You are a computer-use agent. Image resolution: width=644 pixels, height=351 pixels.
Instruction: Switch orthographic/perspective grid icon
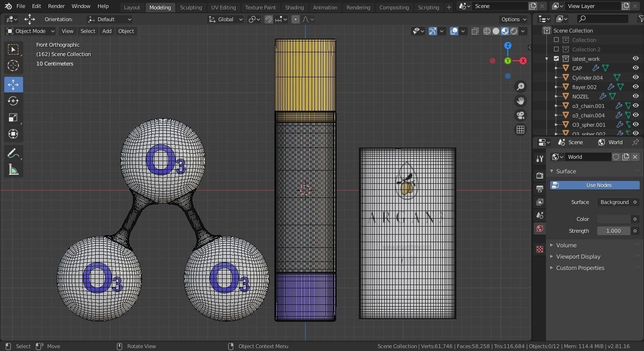(520, 130)
